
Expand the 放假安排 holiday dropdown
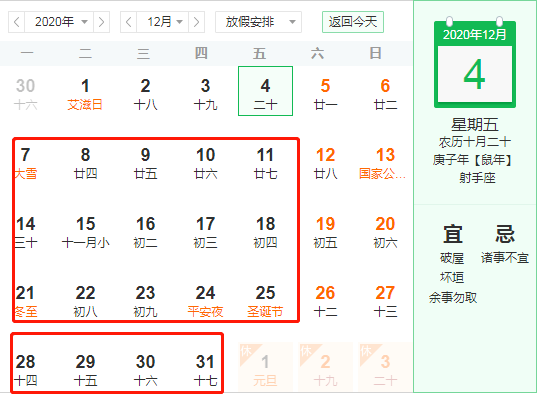pos(258,22)
